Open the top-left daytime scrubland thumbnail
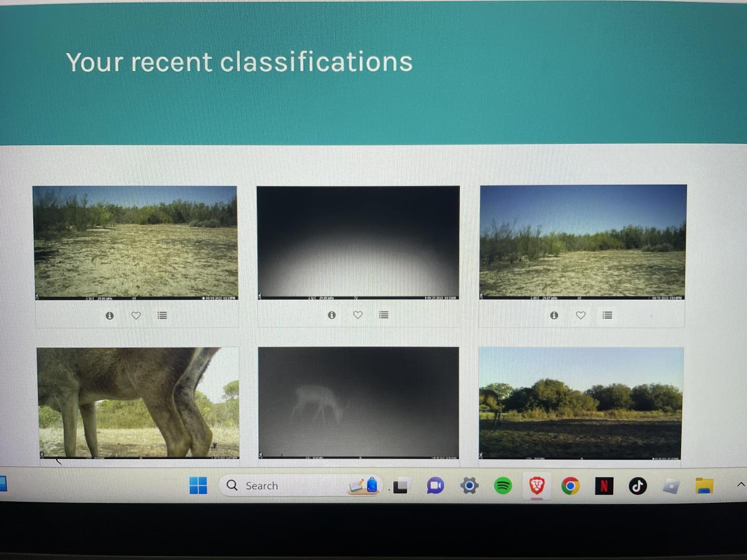747x560 pixels. [x=135, y=243]
